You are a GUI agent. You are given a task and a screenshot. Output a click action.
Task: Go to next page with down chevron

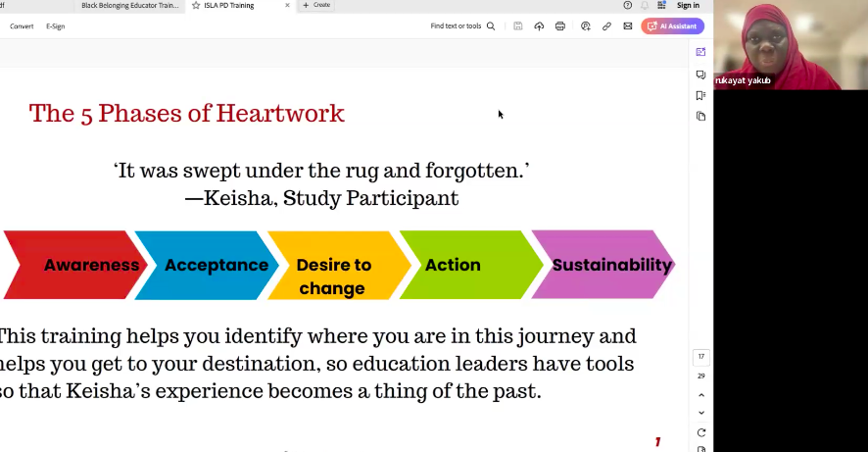point(701,413)
